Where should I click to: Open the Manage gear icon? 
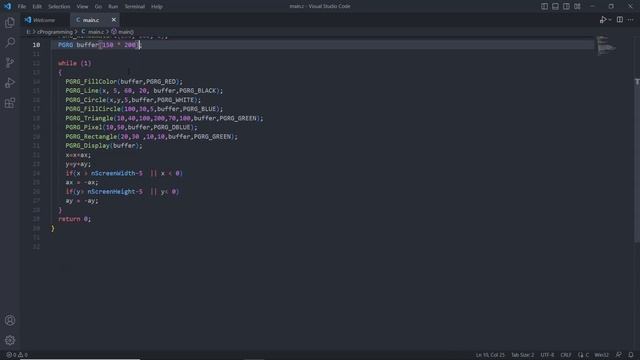point(10,340)
